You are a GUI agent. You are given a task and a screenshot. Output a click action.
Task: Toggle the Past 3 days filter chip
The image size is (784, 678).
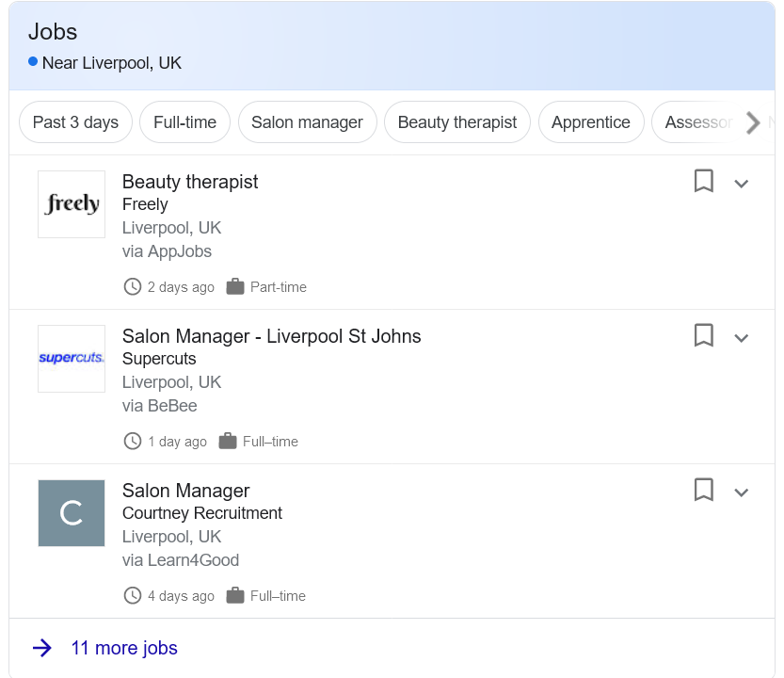pyautogui.click(x=75, y=122)
